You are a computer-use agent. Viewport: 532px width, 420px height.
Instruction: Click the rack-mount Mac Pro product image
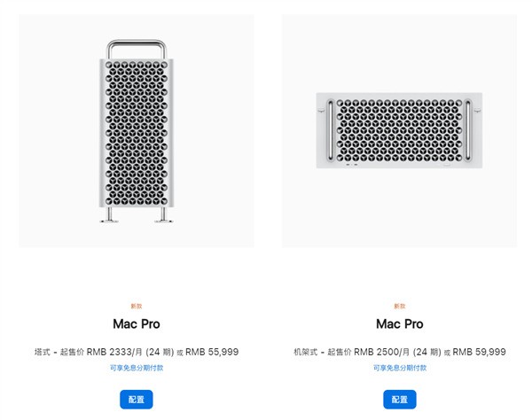click(x=399, y=130)
